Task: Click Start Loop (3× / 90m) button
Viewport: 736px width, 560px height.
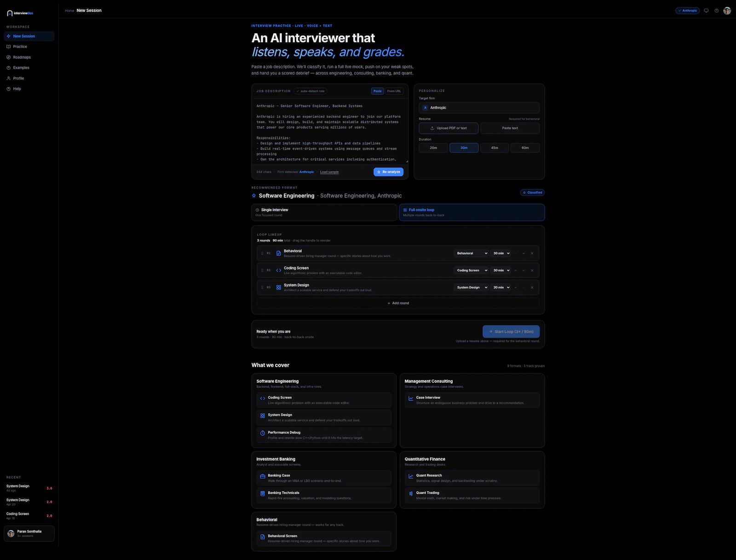Action: tap(511, 332)
